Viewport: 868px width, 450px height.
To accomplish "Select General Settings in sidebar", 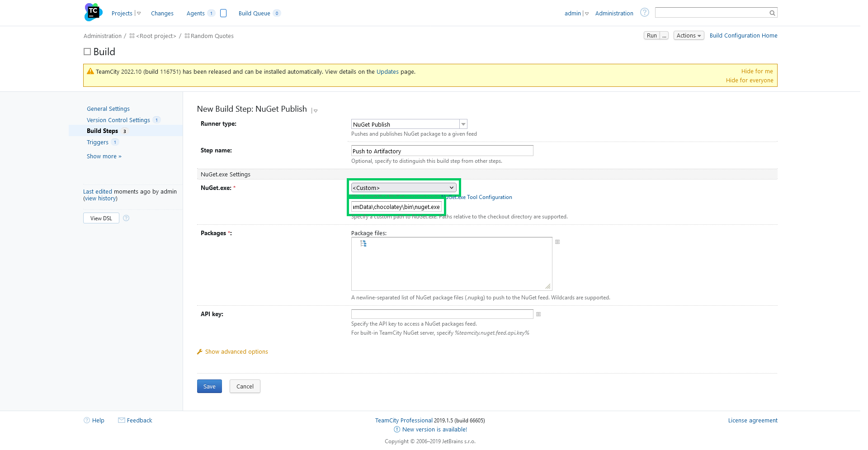I will pyautogui.click(x=108, y=109).
